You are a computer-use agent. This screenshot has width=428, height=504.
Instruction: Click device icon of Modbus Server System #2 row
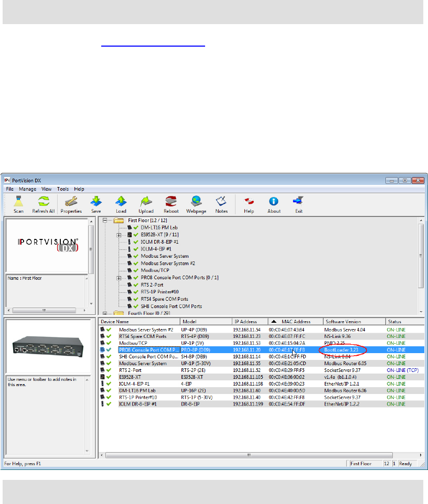click(103, 330)
